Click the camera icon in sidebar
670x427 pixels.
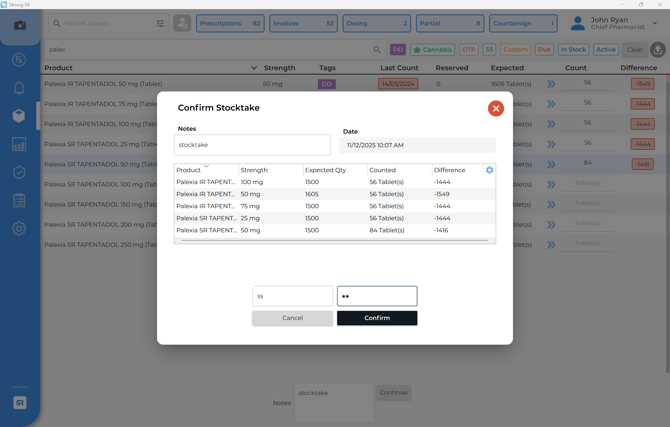(x=19, y=24)
